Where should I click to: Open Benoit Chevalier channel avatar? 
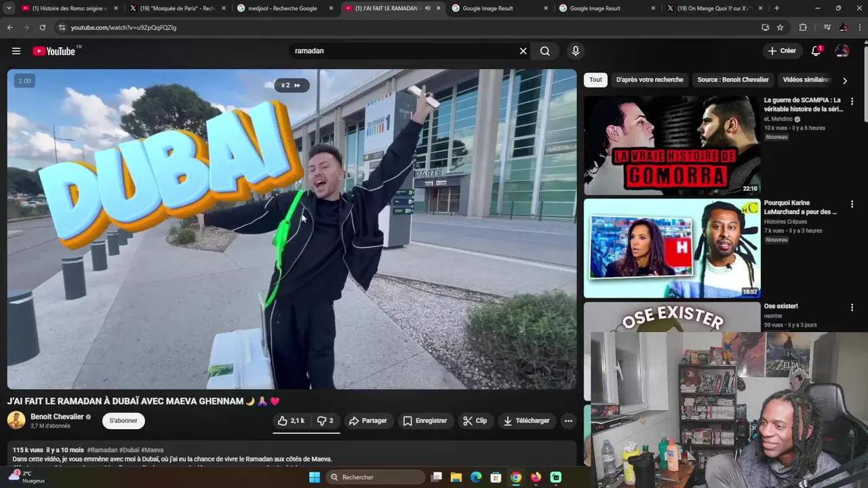[x=16, y=421]
